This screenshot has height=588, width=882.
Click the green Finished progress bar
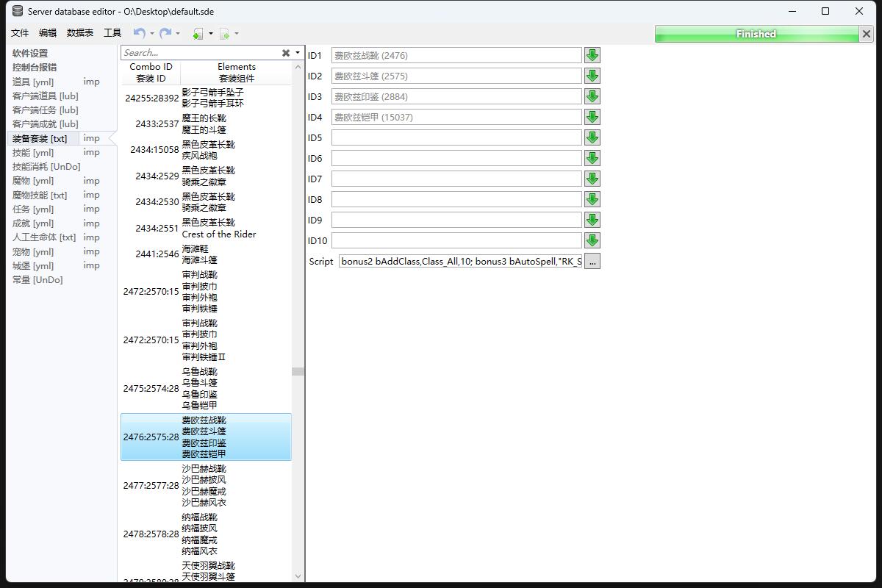pyautogui.click(x=756, y=34)
